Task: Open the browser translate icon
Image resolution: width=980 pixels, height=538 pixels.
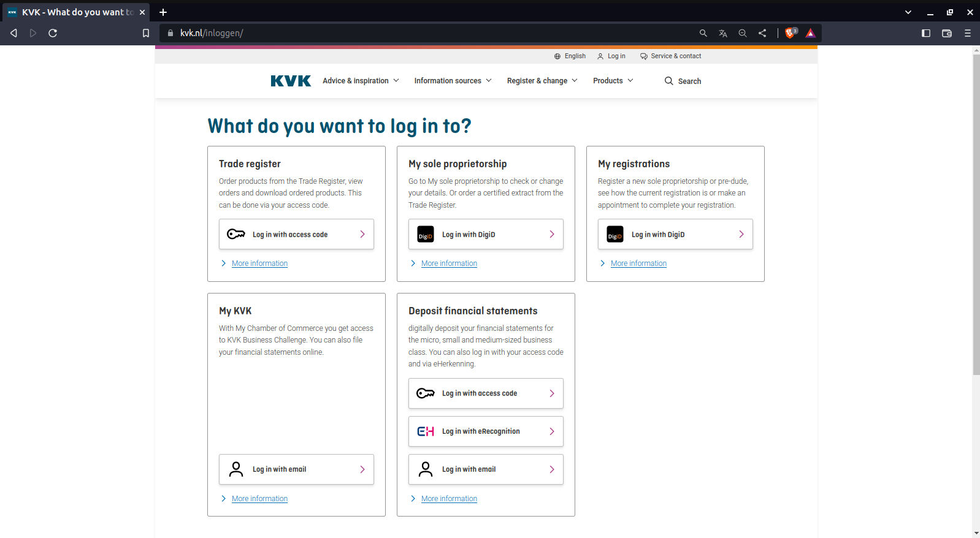Action: pos(723,33)
